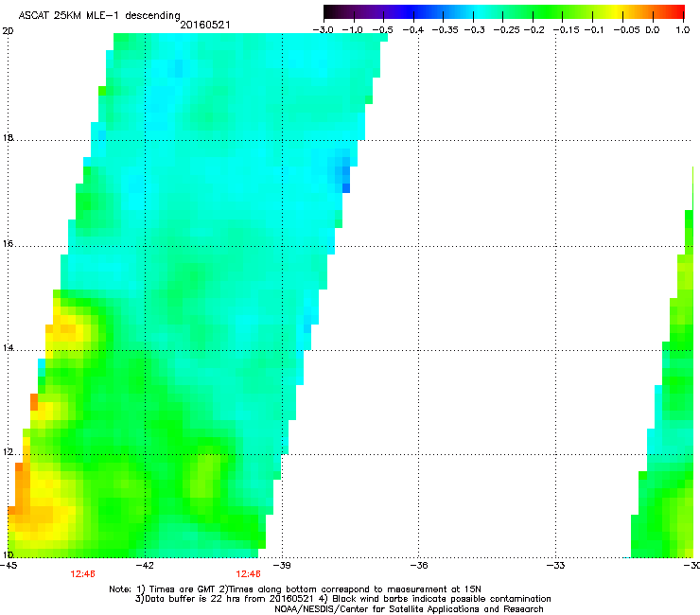The image size is (700, 615).
Task: Select latitude axis label 16
Action: [8, 243]
